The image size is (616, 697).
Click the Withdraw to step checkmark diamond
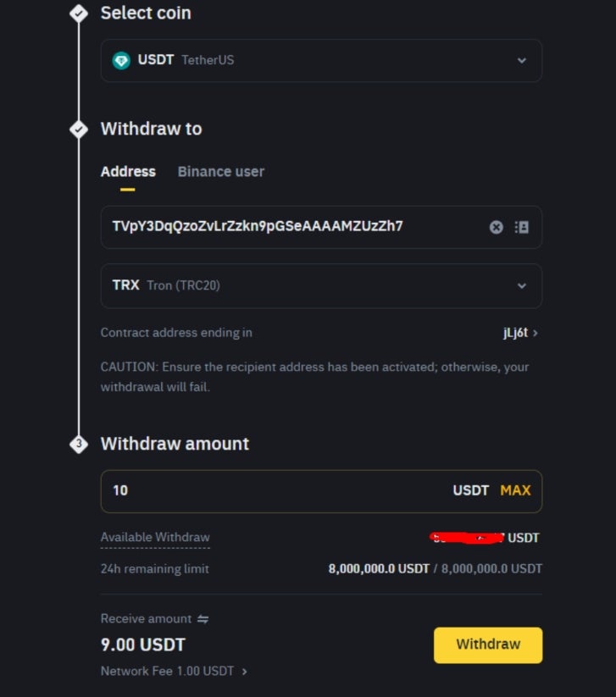(79, 130)
